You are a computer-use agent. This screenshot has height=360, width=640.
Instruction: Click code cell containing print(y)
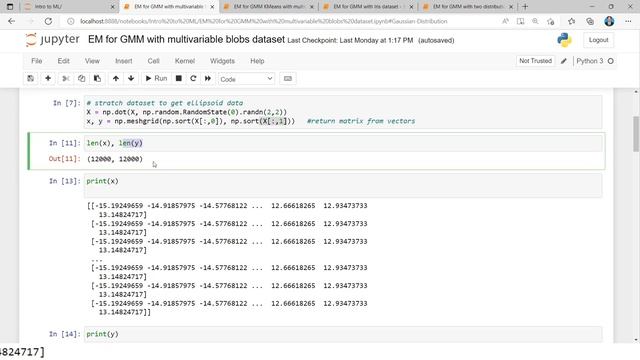343,334
